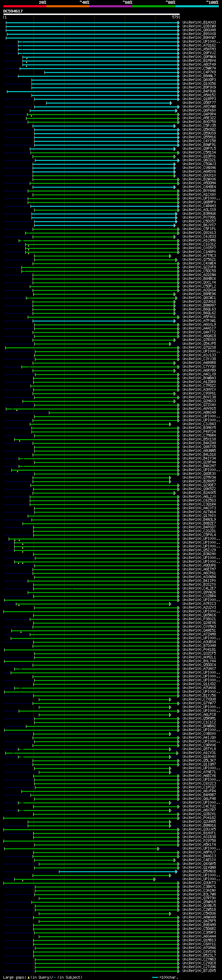Select hit UniRef100_C2VQC8
The width and height of the screenshot is (222, 980).
tap(199, 963)
